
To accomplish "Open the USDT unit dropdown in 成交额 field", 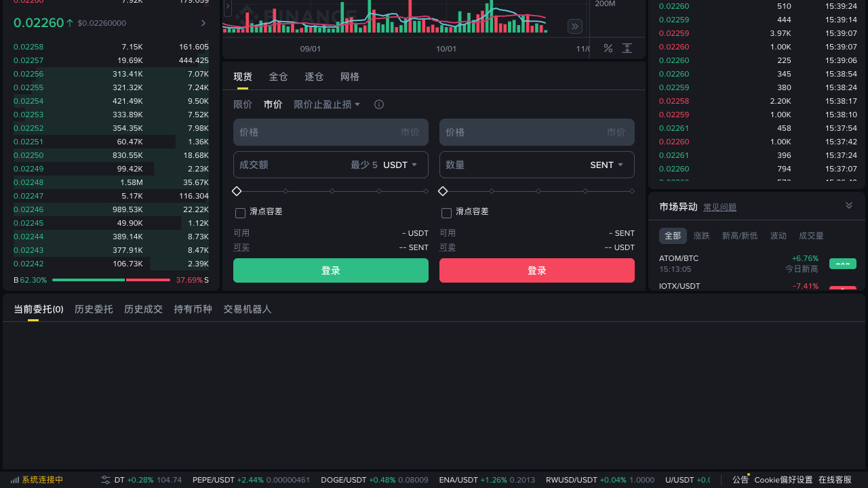I will [401, 165].
